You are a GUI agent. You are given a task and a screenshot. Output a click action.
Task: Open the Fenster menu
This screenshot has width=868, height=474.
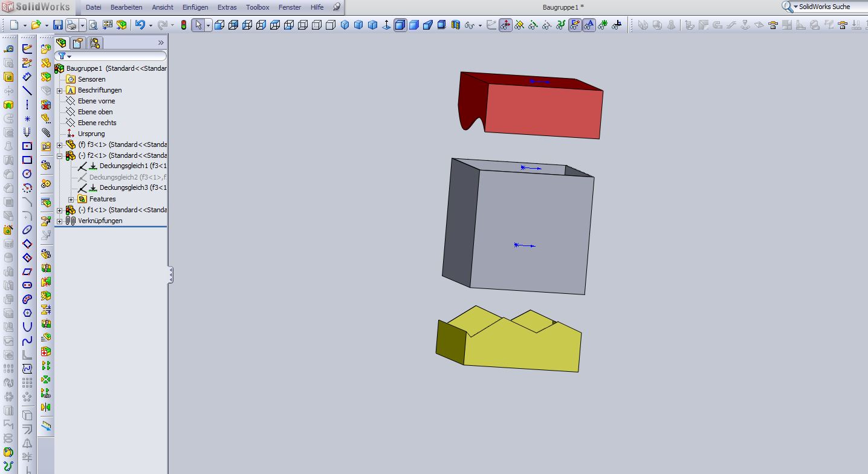[x=290, y=7]
